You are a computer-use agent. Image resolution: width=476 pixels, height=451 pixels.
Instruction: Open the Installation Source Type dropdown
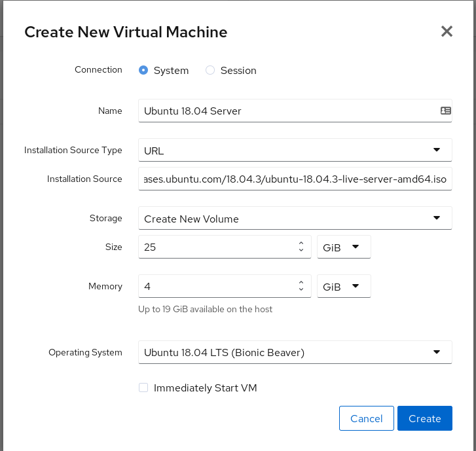coord(295,150)
